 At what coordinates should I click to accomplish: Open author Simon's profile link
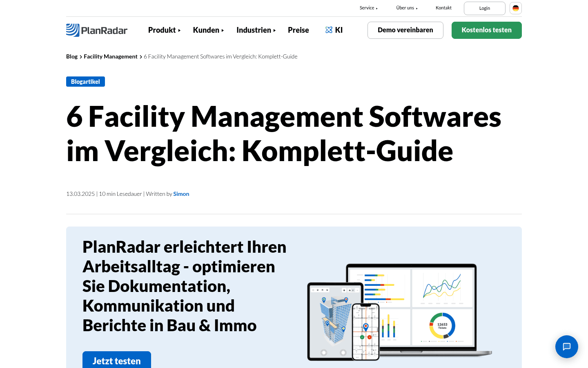(181, 194)
